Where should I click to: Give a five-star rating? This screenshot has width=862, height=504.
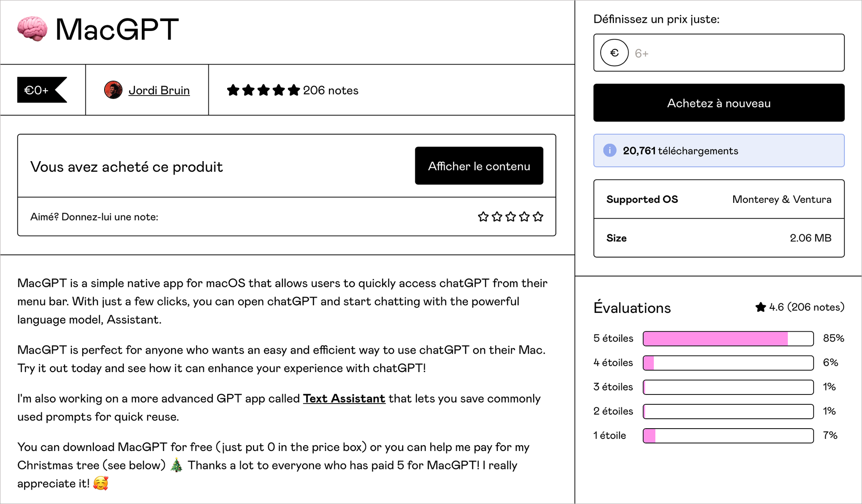538,217
